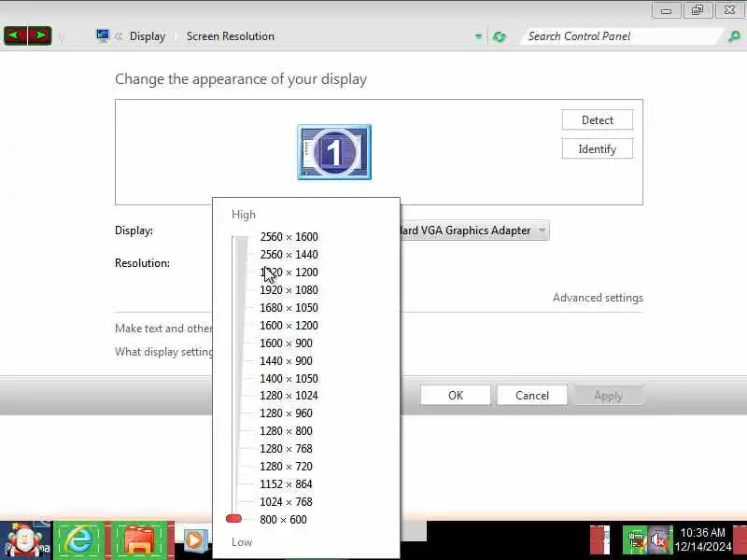The image size is (747, 560).
Task: Launch Windows Media Player from taskbar
Action: (x=194, y=540)
